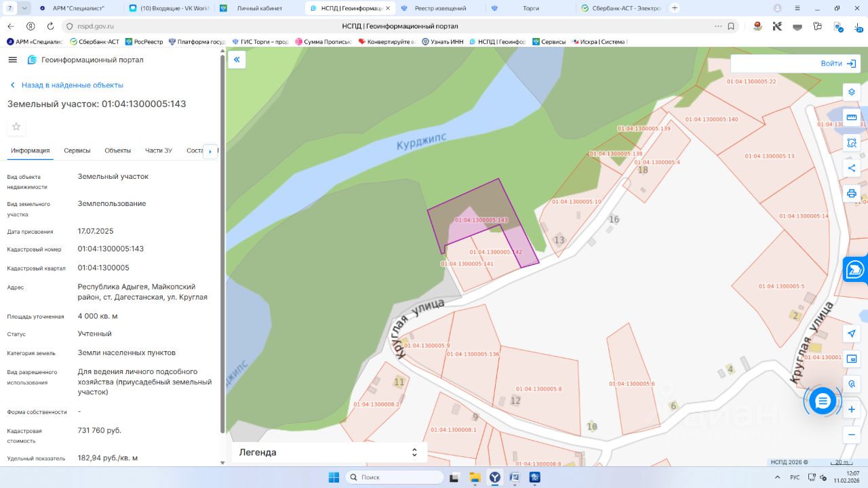Click the cadastral number value 01:04:1300005:143
This screenshot has height=488, width=868.
coord(111,249)
